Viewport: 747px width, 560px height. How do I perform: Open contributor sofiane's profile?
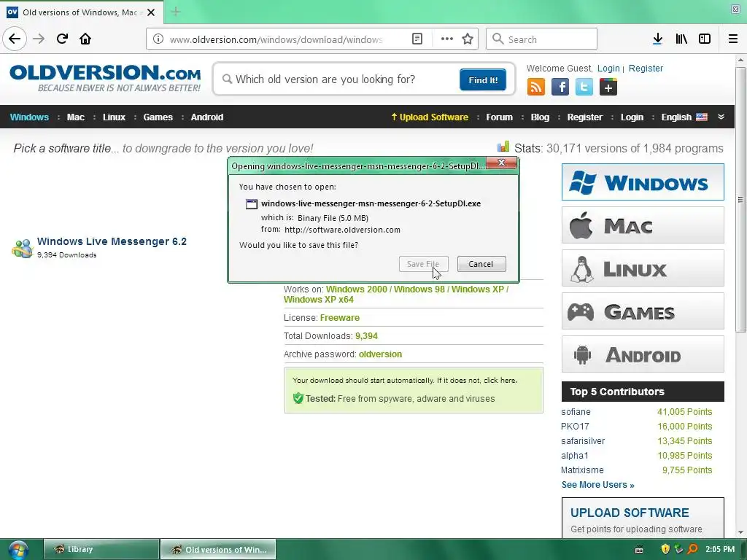tap(576, 412)
